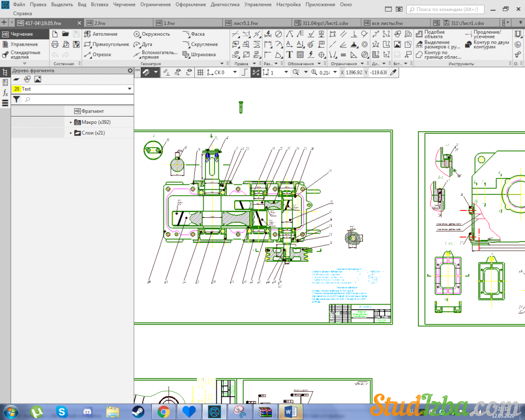
Task: Open the Черчение menu
Action: [x=124, y=4]
